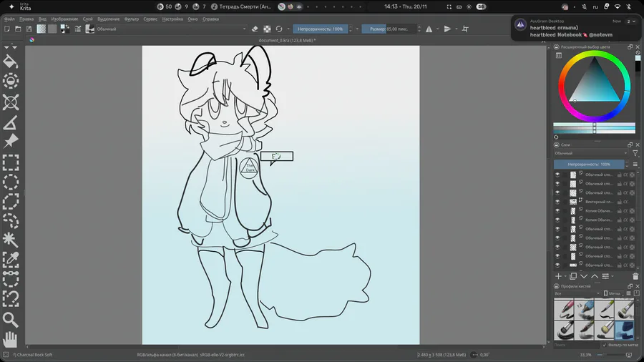Select the Assistant tool with crossed rulers
The width and height of the screenshot is (644, 362).
(10, 102)
